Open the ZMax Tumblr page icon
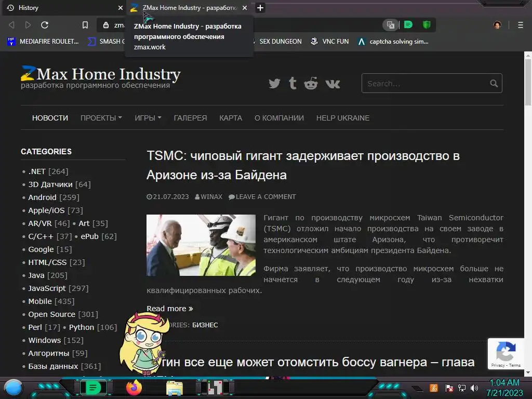 [293, 83]
